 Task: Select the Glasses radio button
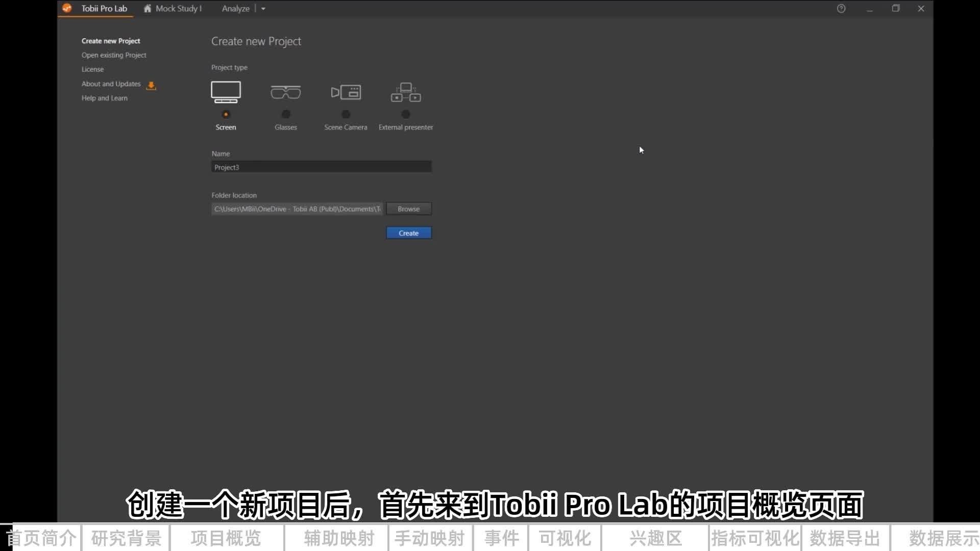(285, 114)
